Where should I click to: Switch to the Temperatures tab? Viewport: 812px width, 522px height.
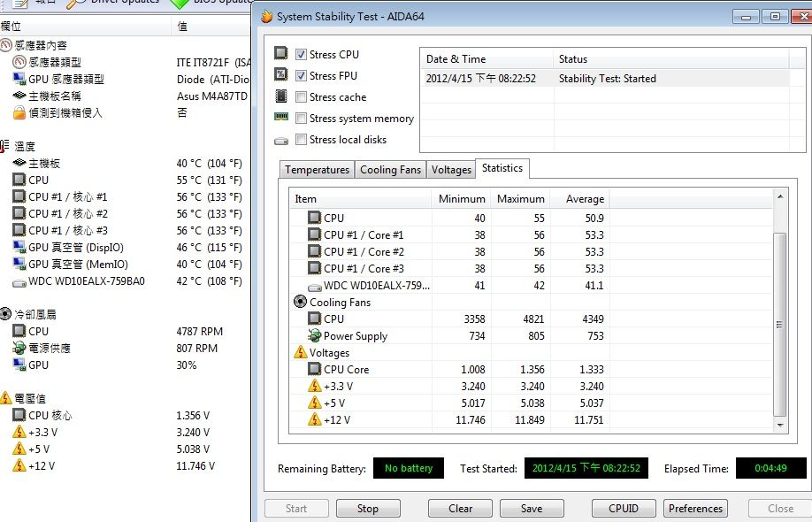pos(317,169)
